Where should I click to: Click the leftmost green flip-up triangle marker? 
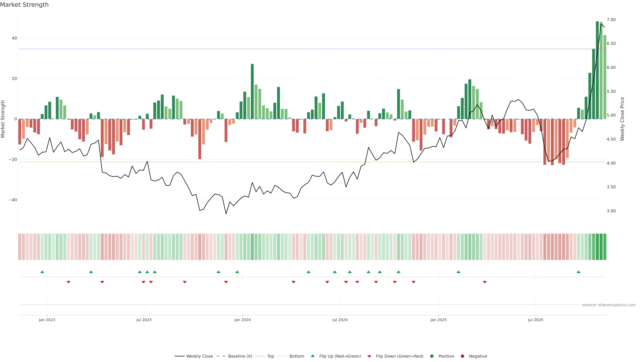pyautogui.click(x=42, y=272)
